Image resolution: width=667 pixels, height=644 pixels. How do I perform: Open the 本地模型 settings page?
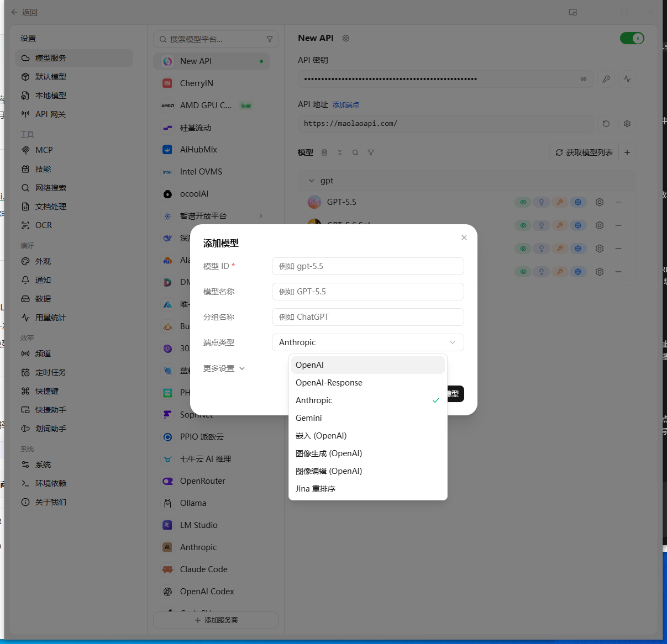click(x=74, y=96)
